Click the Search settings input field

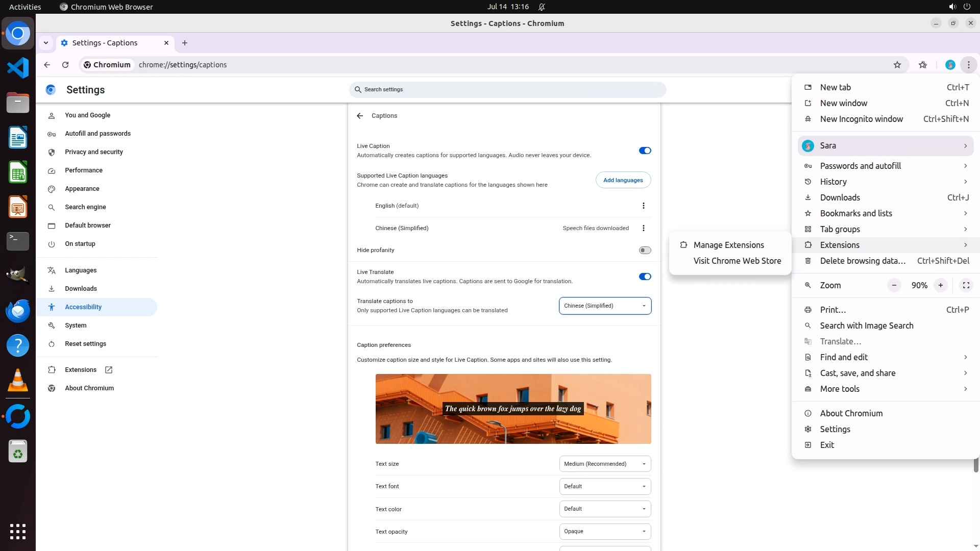(508, 89)
